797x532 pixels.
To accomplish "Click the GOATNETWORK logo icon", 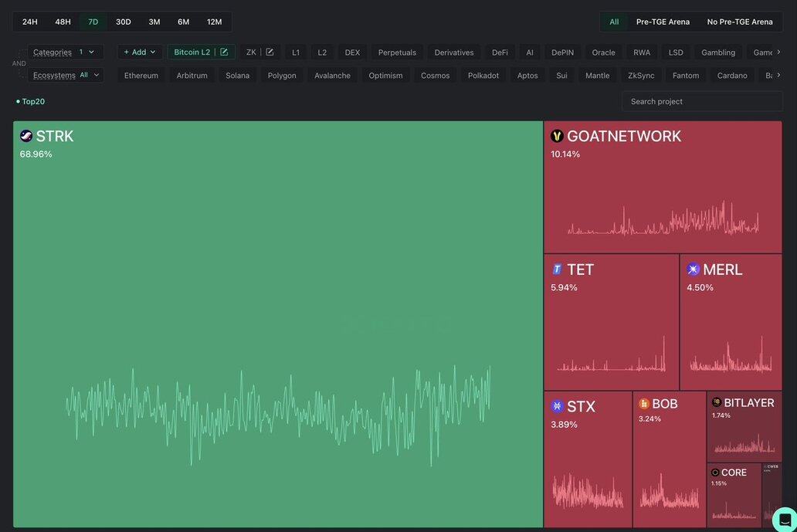I will [557, 137].
